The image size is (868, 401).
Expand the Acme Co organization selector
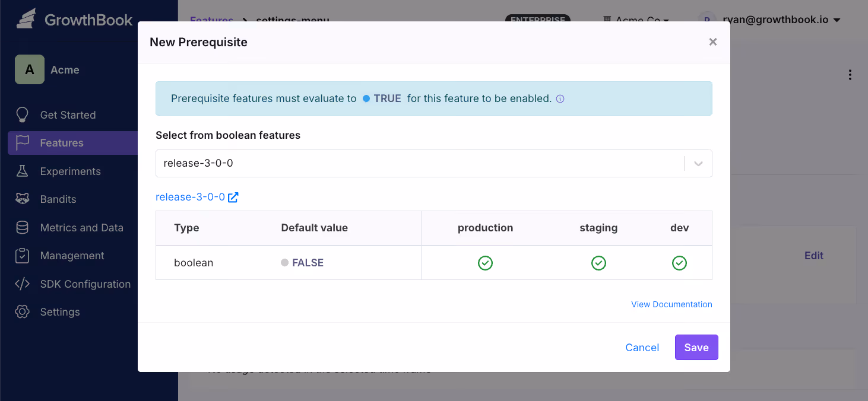coord(636,20)
